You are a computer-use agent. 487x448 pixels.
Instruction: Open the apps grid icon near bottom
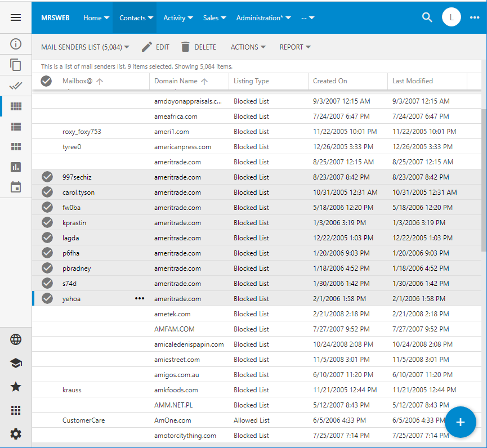point(16,410)
